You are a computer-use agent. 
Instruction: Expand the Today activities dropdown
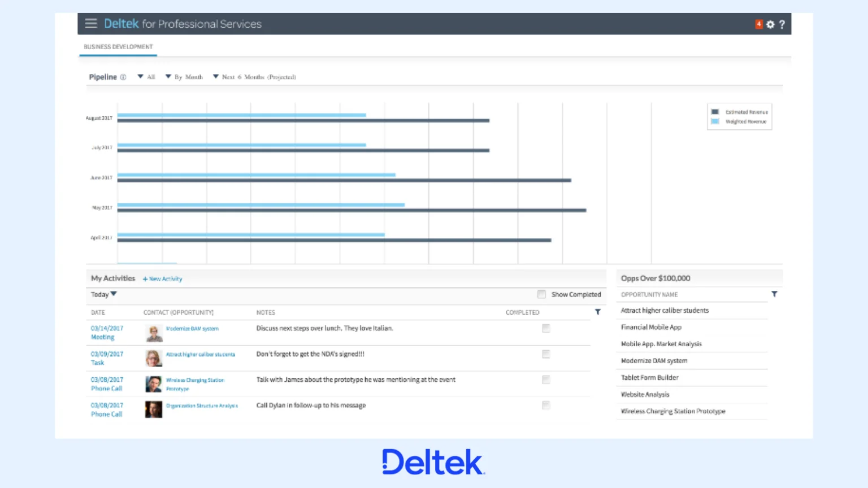[104, 294]
